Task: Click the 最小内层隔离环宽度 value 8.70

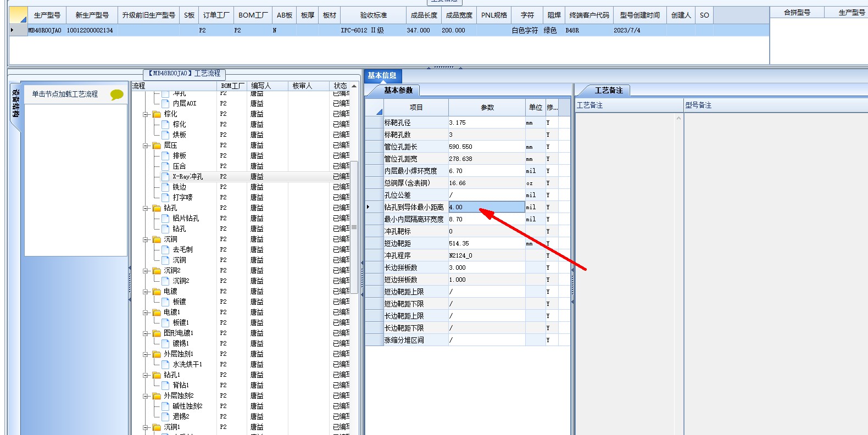Action: [x=487, y=219]
